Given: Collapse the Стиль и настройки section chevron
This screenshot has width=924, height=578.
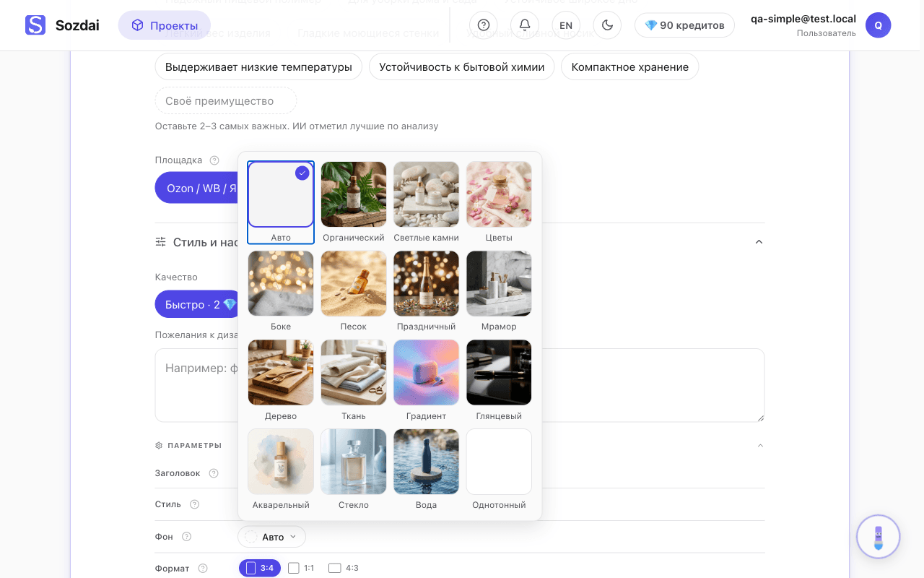Looking at the screenshot, I should point(759,242).
